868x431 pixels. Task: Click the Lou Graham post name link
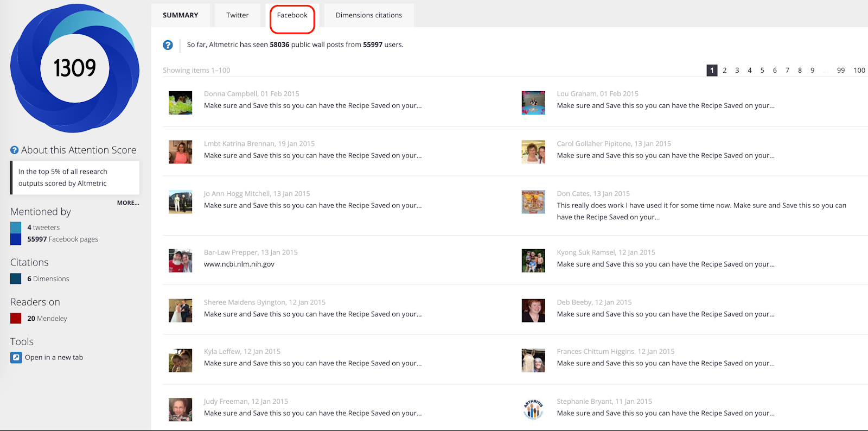576,94
